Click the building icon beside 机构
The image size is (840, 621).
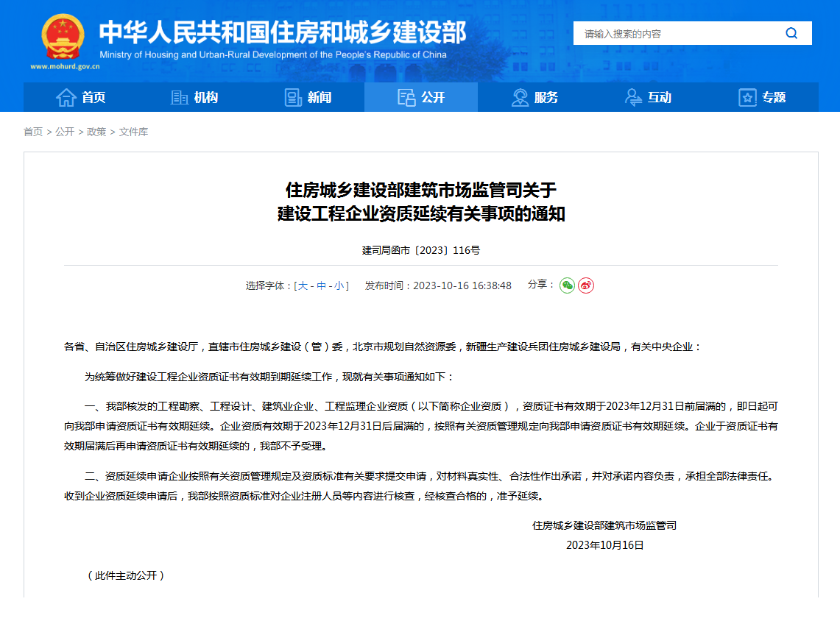point(179,97)
